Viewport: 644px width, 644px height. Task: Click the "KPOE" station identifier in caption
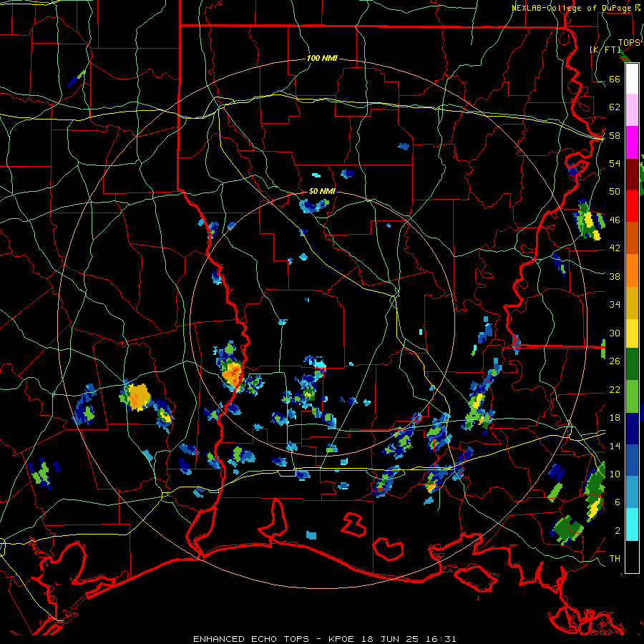(x=343, y=639)
